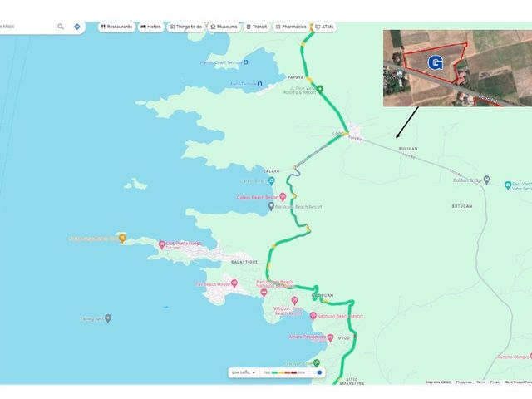The image size is (532, 399).
Task: Click the Bulihan Bridge marker icon
Action: [486, 180]
